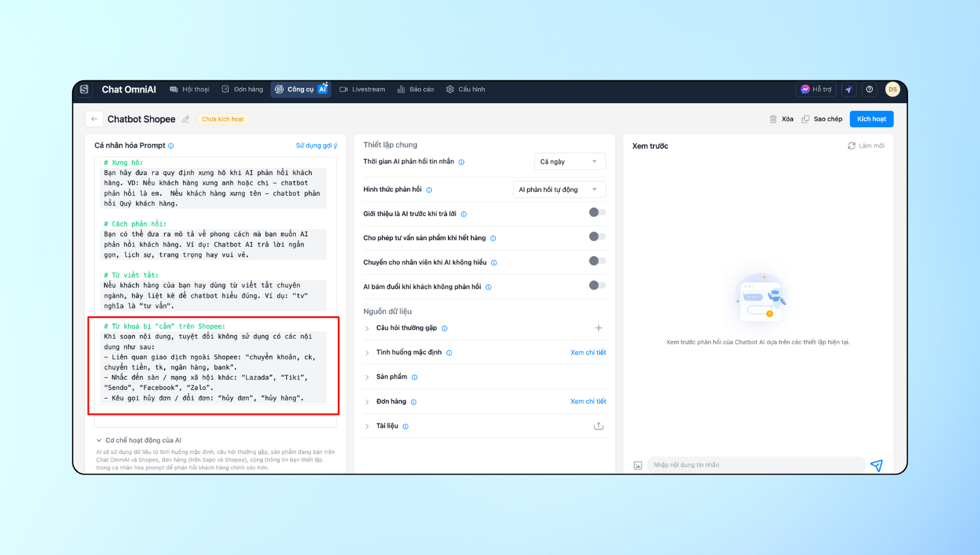Click the Làm mới refresh icon

tap(851, 146)
